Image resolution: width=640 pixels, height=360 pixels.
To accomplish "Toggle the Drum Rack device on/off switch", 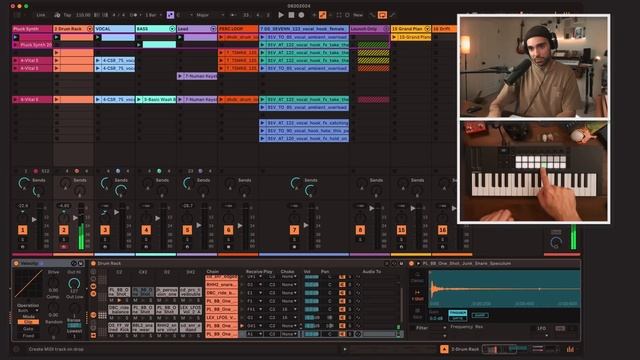I will [93, 264].
